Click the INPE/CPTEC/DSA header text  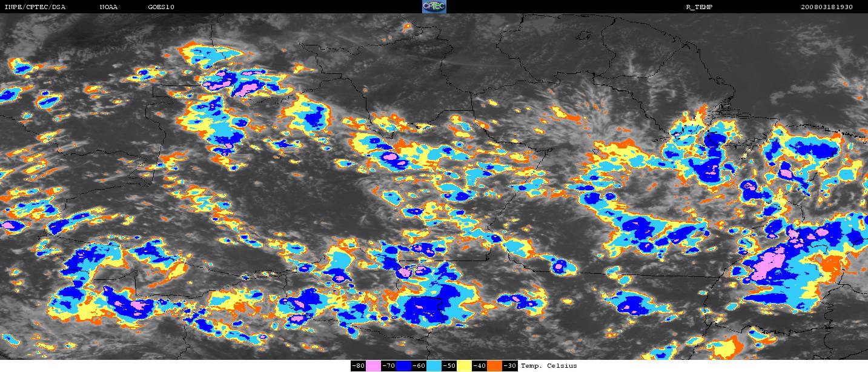point(35,7)
